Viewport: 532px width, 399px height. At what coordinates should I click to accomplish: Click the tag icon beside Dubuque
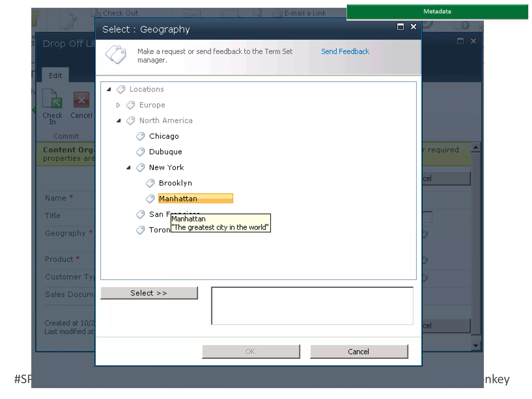click(141, 152)
